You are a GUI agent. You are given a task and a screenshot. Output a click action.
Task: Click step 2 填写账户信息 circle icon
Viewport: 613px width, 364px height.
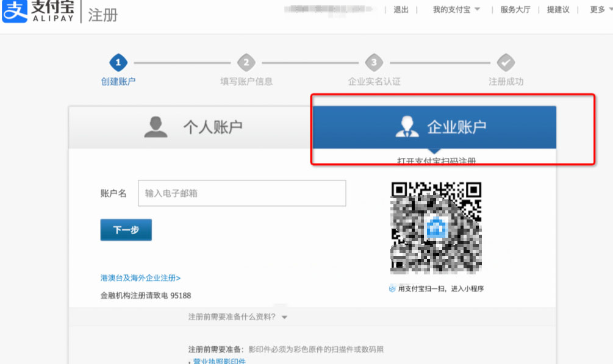[x=246, y=62]
